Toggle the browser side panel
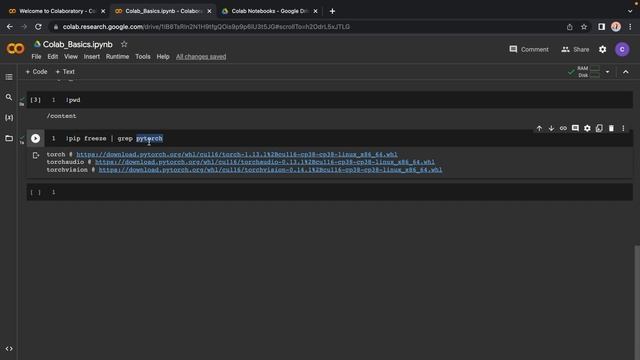The image size is (640, 360). 601,27
